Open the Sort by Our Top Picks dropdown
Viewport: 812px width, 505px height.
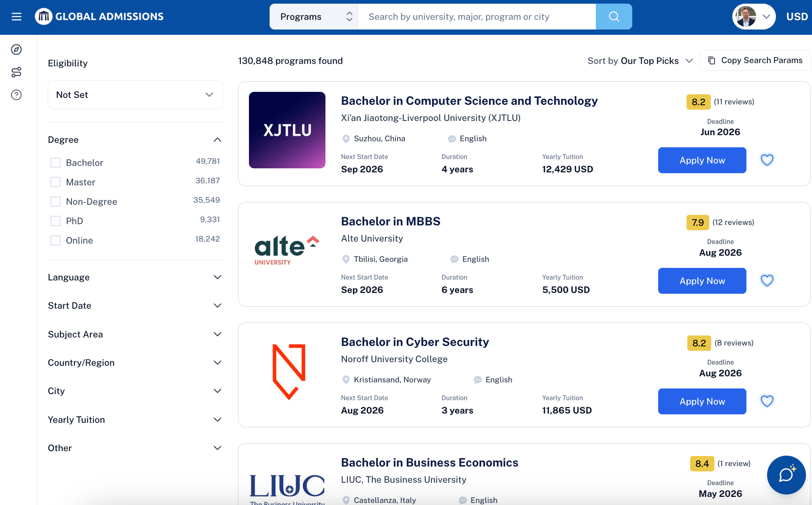640,61
